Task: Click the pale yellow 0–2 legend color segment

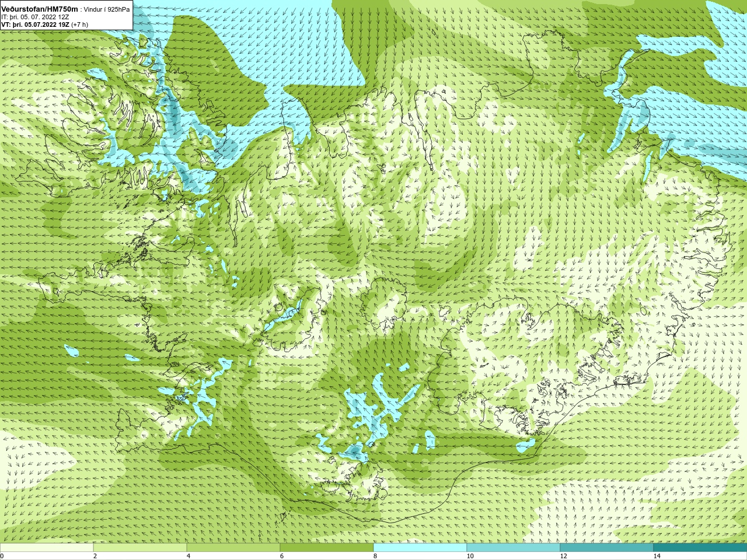Action: coord(47,548)
